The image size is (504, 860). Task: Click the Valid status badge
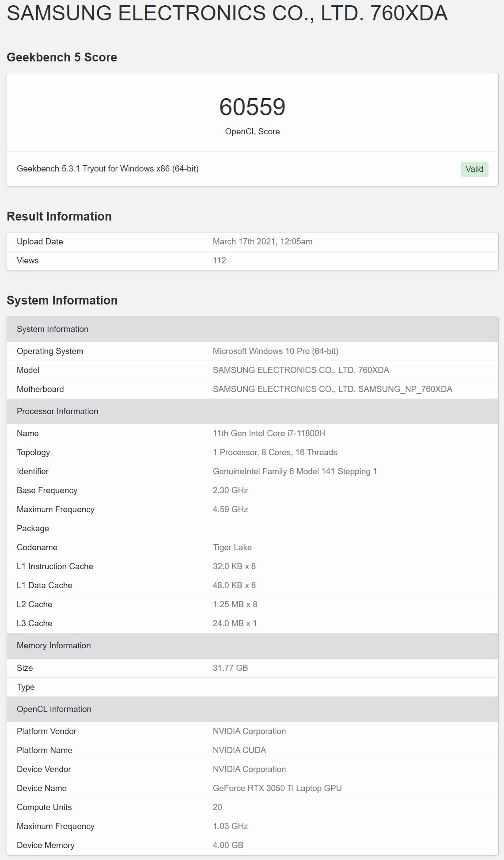pos(474,169)
